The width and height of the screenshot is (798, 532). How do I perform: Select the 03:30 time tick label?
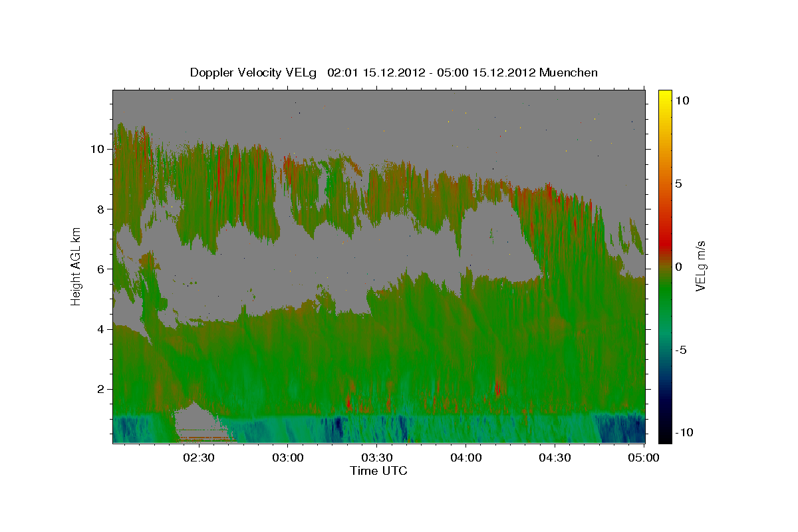tap(376, 458)
